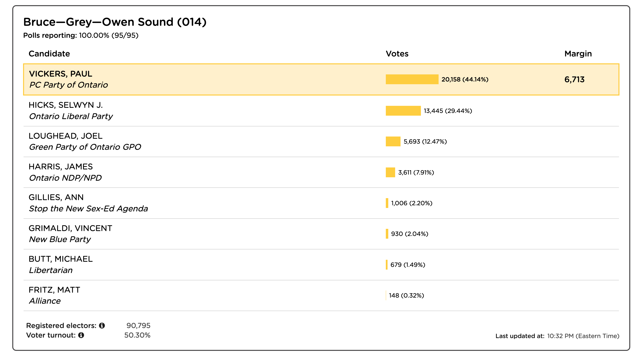The width and height of the screenshot is (644, 357).
Task: Click the BUTT, MICHAEL Libertarian row
Action: point(321,265)
